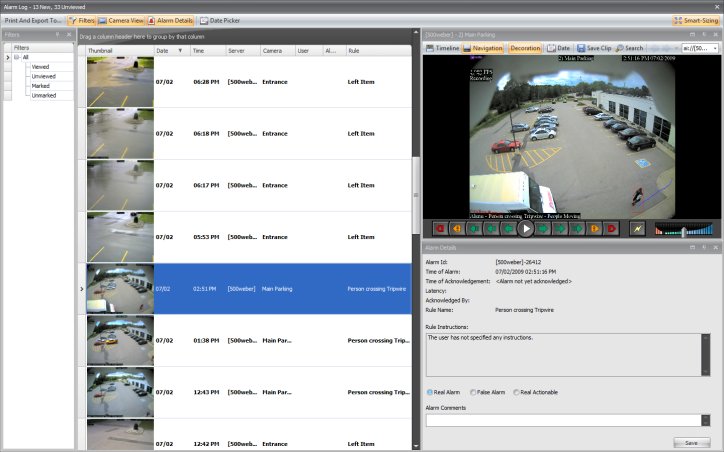This screenshot has width=724, height=452.
Task: Select the 05:53 PM Left Item alarm row
Action: 249,237
